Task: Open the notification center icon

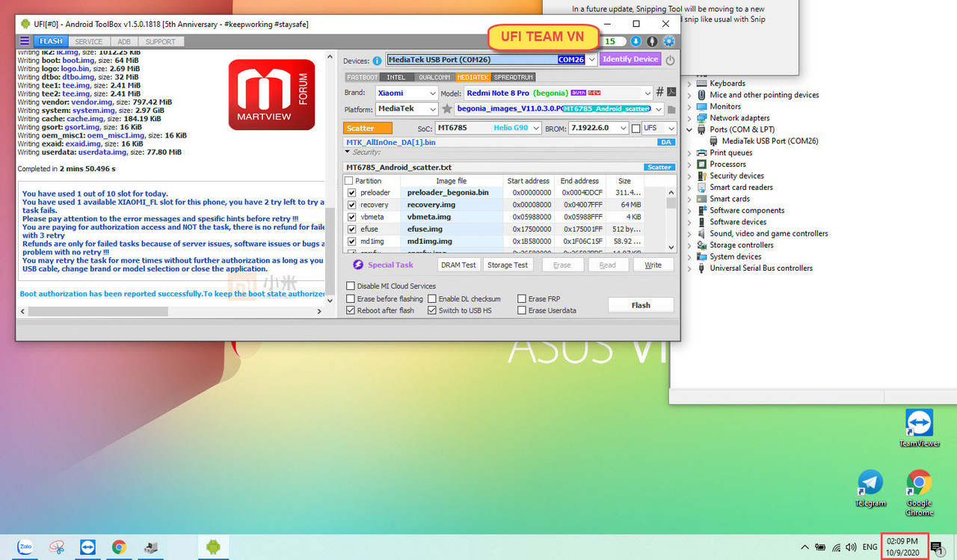Action: coord(936,548)
